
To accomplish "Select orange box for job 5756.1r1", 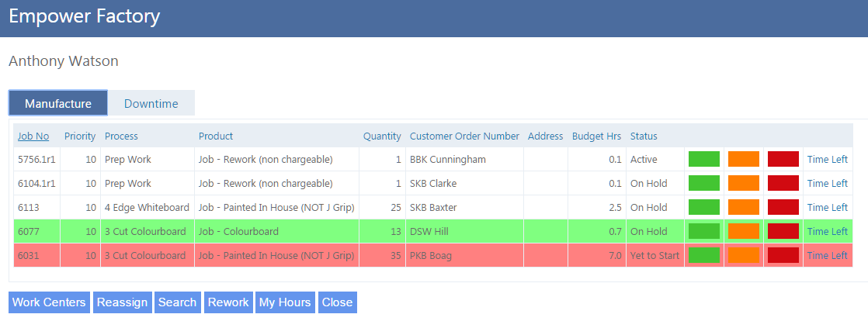I will click(743, 159).
